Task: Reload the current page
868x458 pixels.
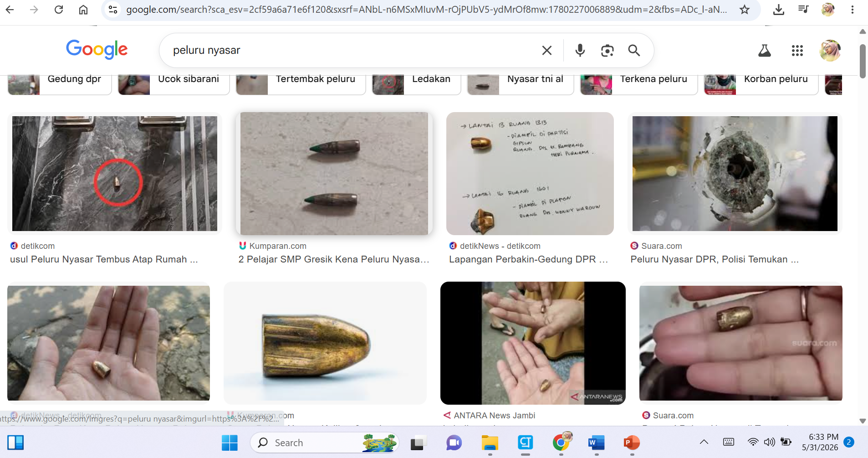Action: (x=59, y=10)
